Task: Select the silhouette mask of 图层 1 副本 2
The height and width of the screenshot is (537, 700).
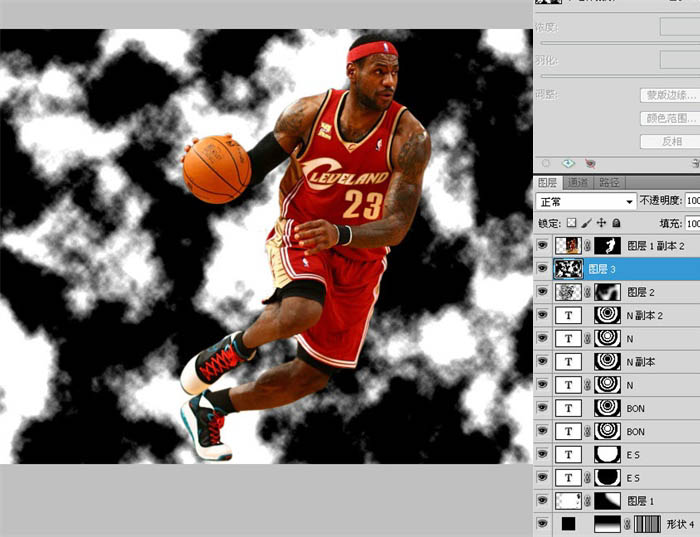Action: coord(608,246)
